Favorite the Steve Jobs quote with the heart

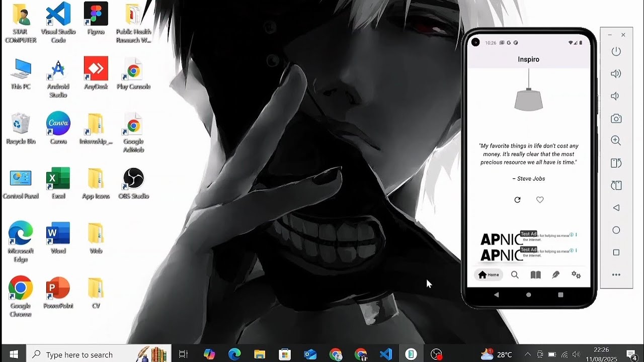[540, 200]
